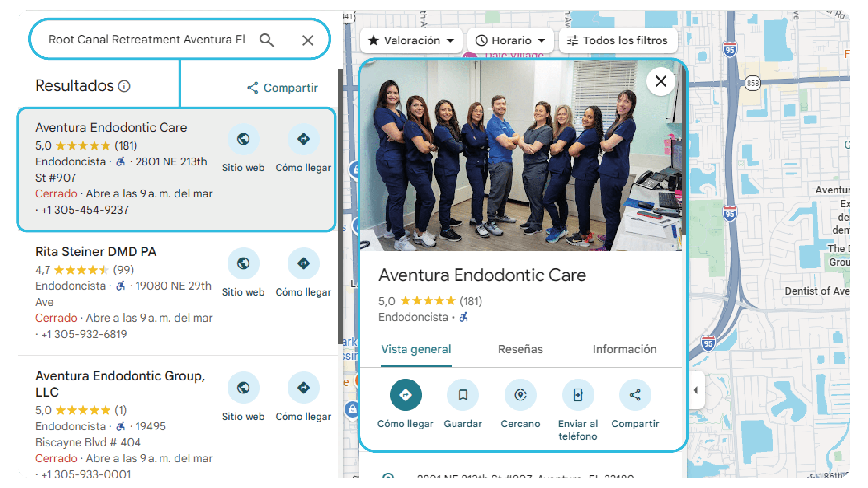This screenshot has width=868, height=488.
Task: Click the teal Cómo llegar button in card
Action: click(x=406, y=395)
